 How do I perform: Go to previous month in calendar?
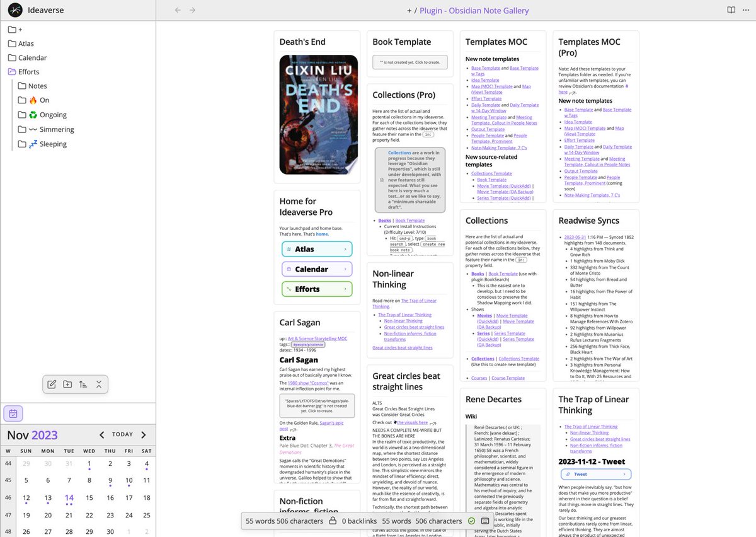101,435
